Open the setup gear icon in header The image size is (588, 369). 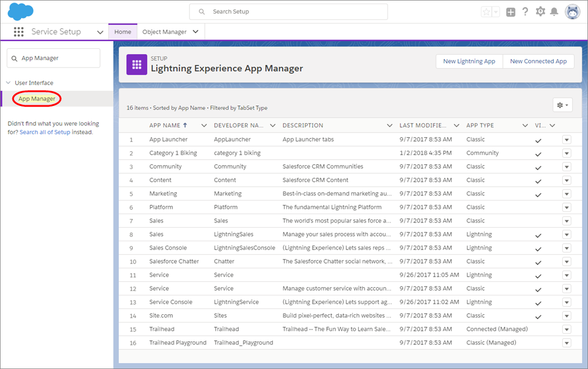click(540, 12)
